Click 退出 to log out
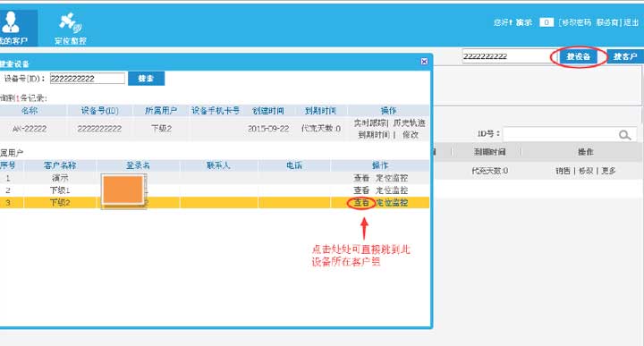 click(x=631, y=22)
